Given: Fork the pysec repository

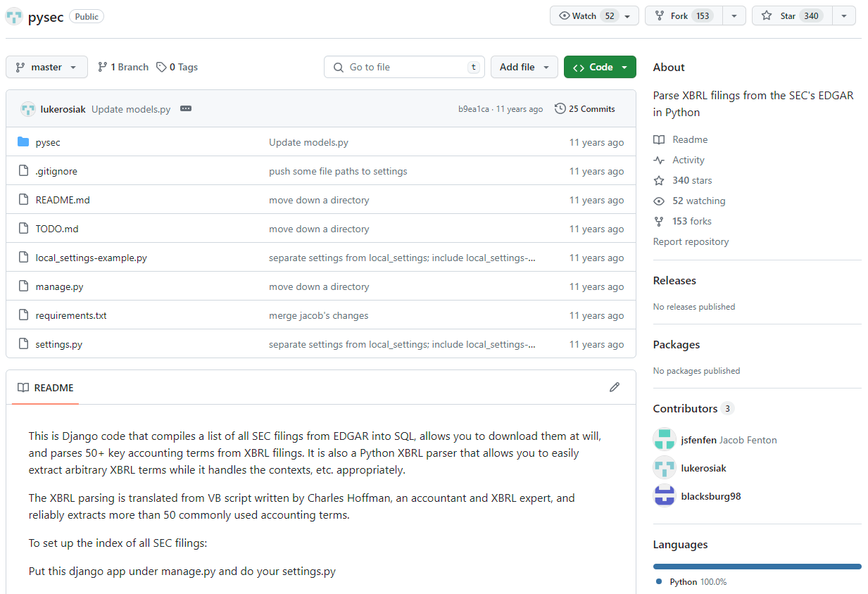Looking at the screenshot, I should [684, 15].
